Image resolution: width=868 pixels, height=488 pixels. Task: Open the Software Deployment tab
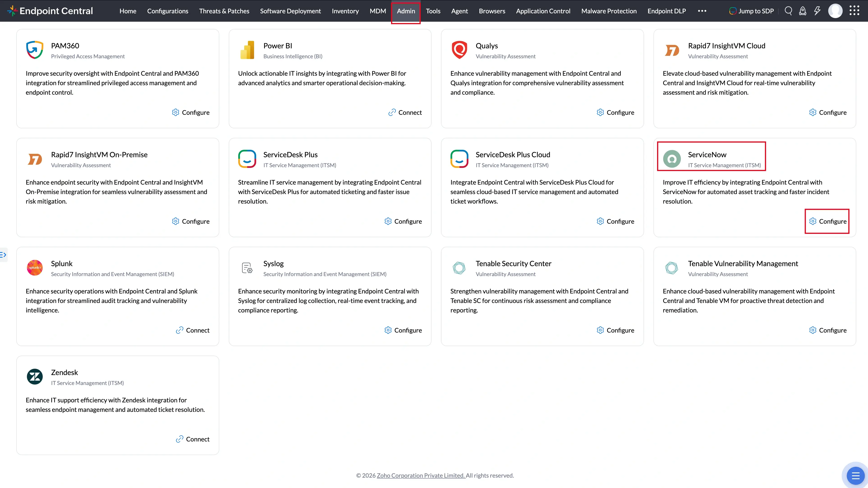(x=290, y=11)
